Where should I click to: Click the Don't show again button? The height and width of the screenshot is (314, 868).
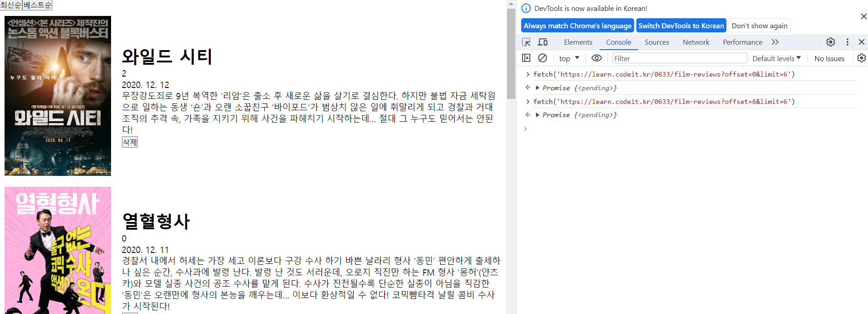(x=759, y=26)
